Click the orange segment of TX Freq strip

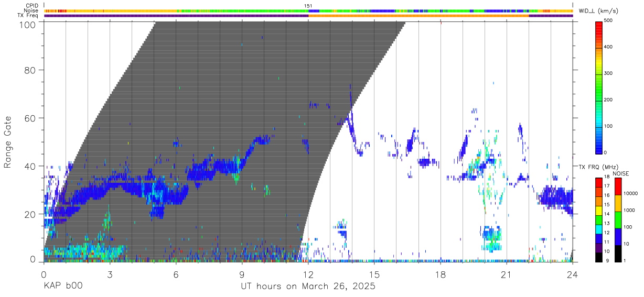click(418, 16)
